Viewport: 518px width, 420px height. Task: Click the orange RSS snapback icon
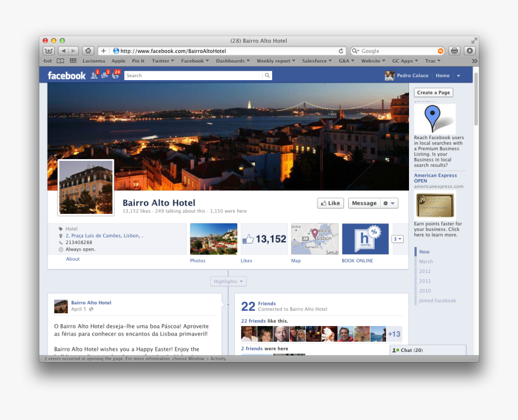[440, 51]
